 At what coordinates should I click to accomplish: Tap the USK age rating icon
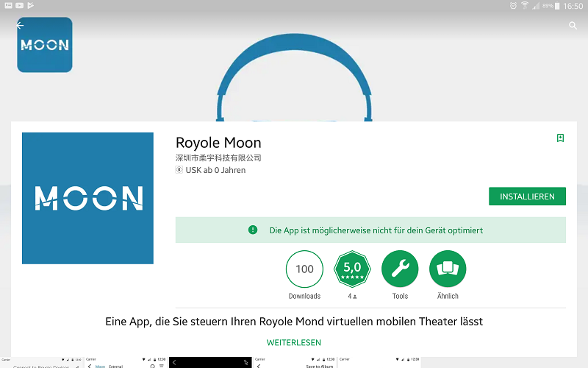[x=179, y=170]
